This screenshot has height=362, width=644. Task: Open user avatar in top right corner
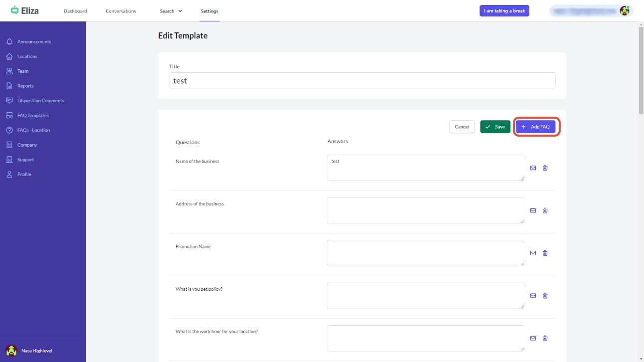point(624,10)
